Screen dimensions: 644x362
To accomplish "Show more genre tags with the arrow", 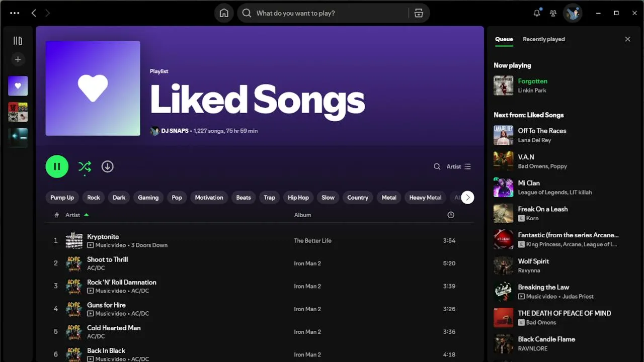I will (x=467, y=198).
